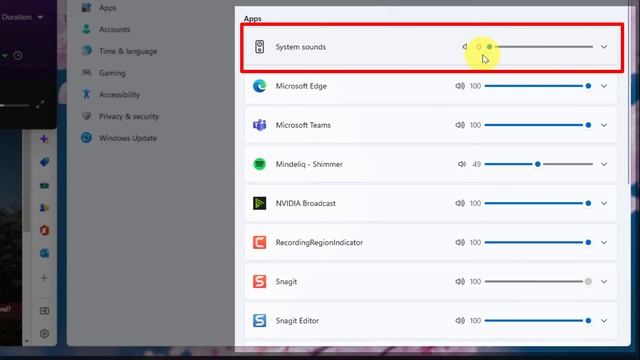This screenshot has width=640, height=360.
Task: Click the System sounds speaker device icon
Action: point(260,47)
